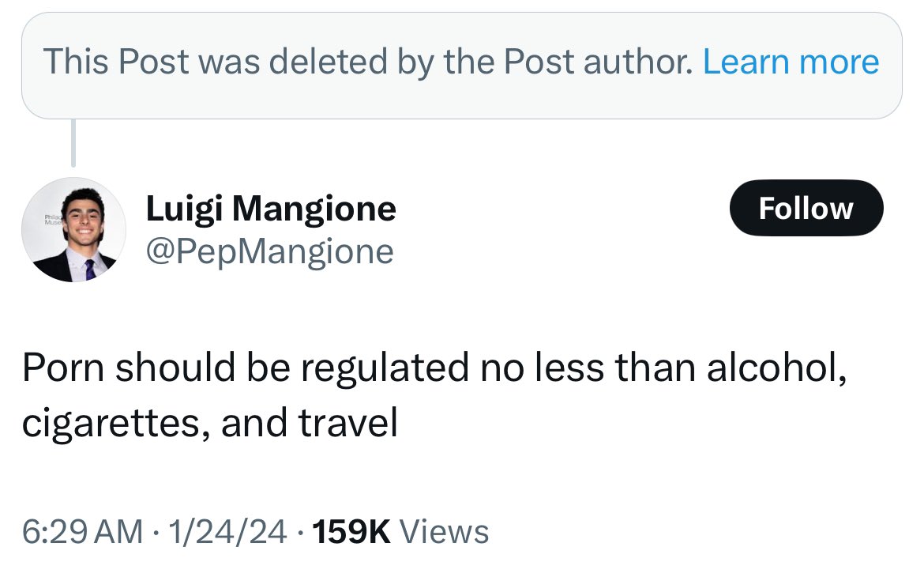The image size is (924, 562).
Task: Click the word "travel" in the post
Action: pos(348,424)
